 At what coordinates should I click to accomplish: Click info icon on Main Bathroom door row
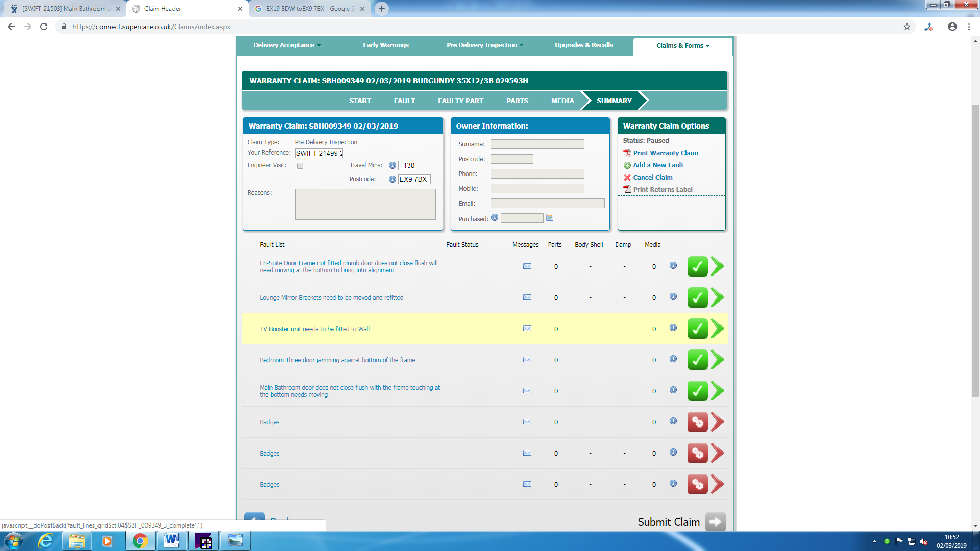pos(673,390)
